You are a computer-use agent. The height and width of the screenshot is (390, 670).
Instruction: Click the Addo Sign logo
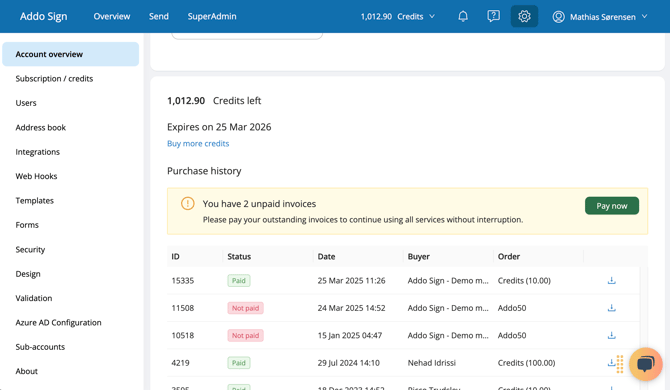[44, 16]
